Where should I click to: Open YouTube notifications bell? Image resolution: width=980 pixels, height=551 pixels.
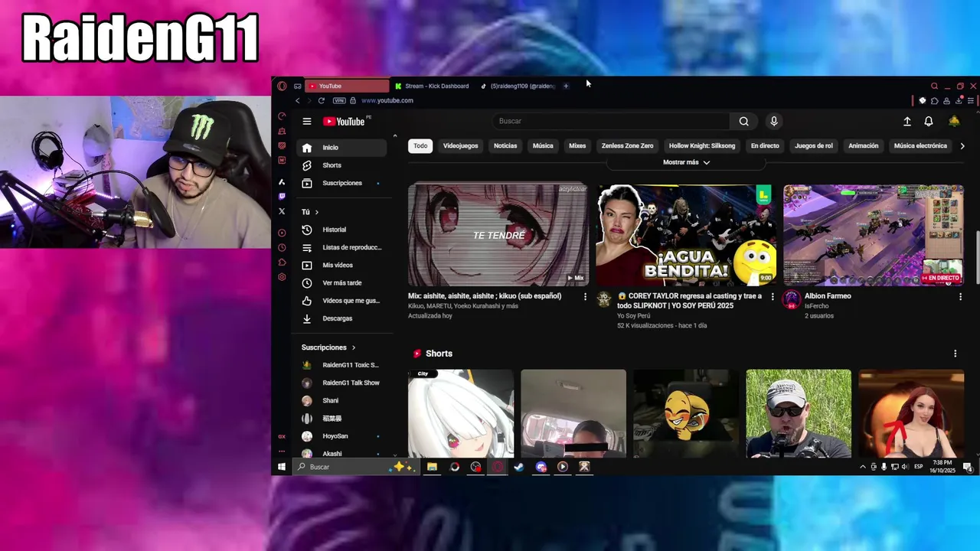[929, 121]
